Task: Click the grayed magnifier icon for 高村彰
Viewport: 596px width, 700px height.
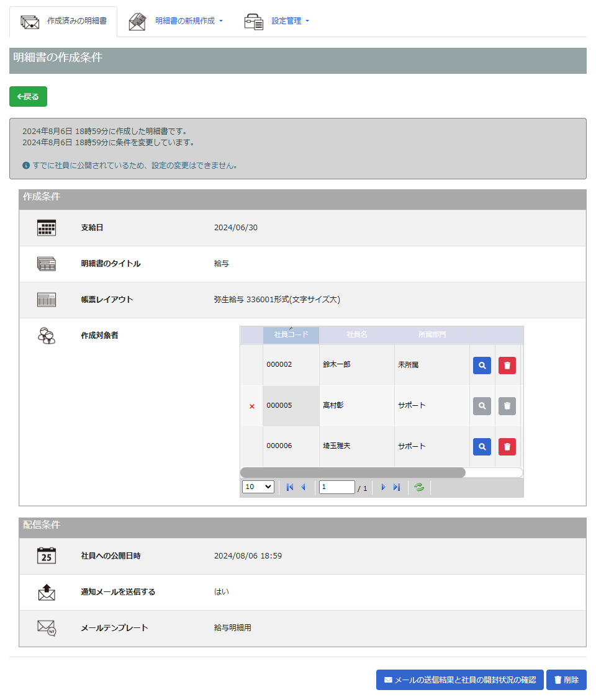Action: coord(482,406)
